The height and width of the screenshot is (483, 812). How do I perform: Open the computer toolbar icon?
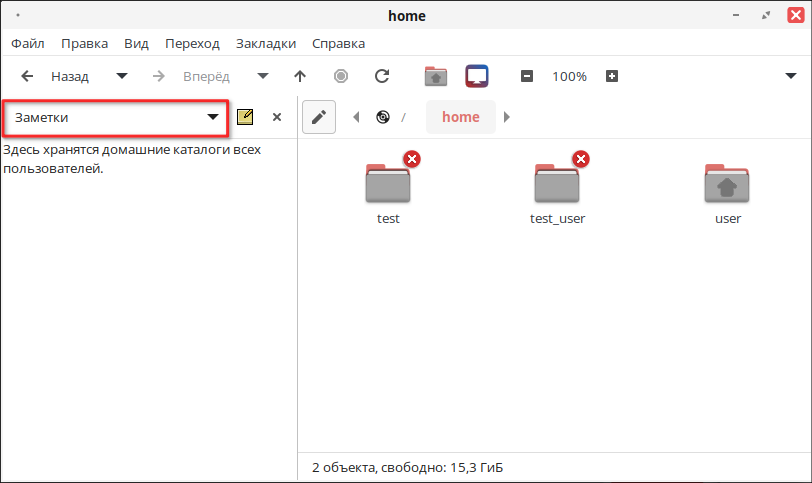click(477, 76)
